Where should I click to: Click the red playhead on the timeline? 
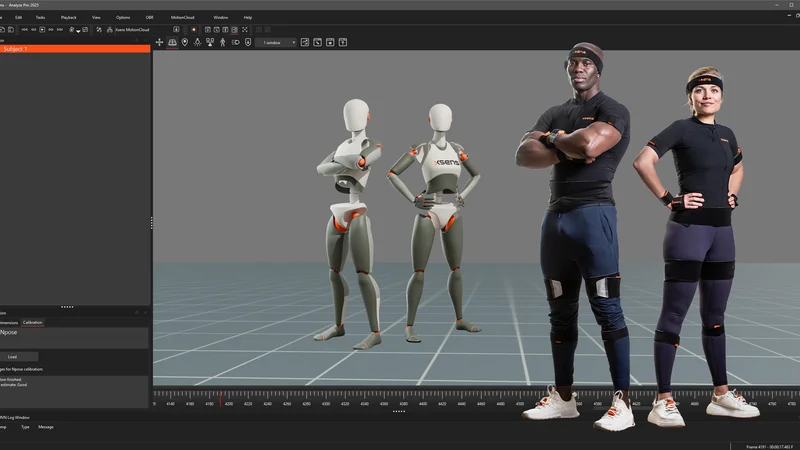tap(221, 398)
